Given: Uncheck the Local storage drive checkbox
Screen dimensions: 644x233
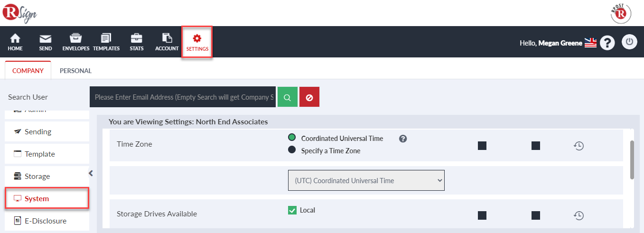Looking at the screenshot, I should click(292, 210).
